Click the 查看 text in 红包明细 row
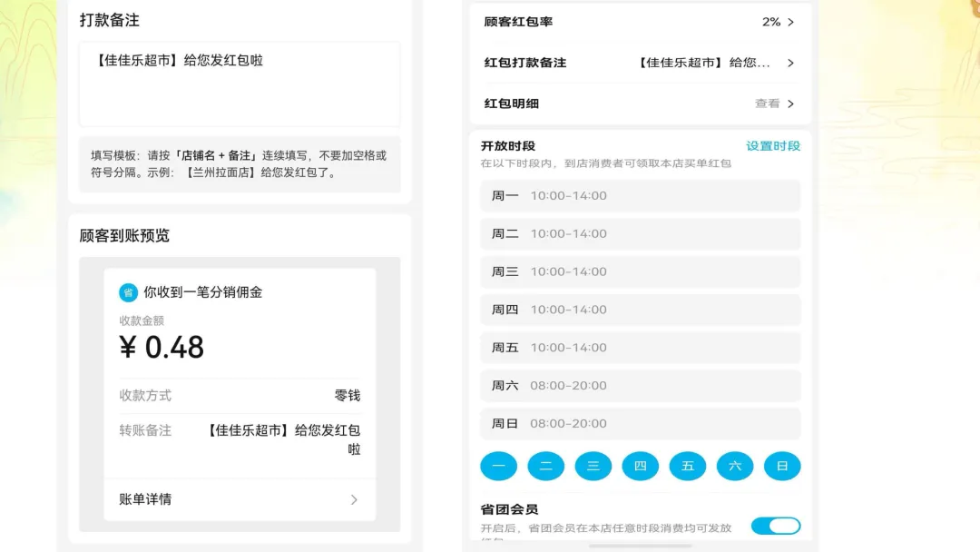 (x=767, y=103)
